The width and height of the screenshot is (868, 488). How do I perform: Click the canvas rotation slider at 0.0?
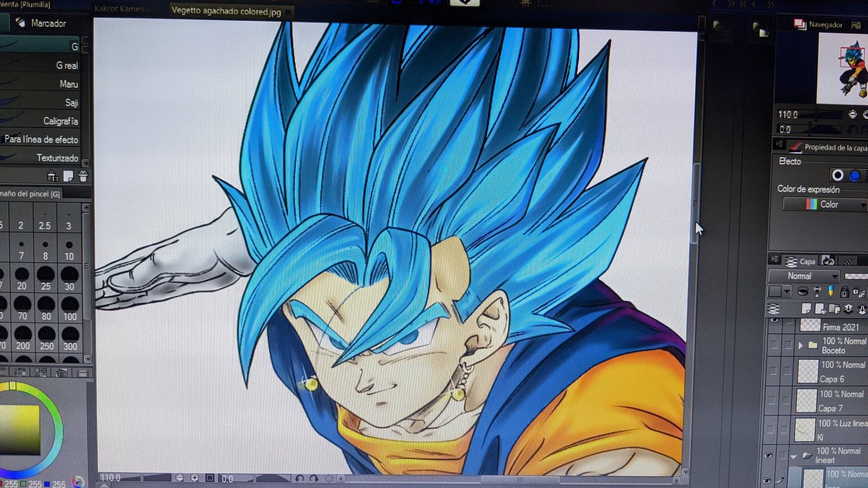coord(255,479)
